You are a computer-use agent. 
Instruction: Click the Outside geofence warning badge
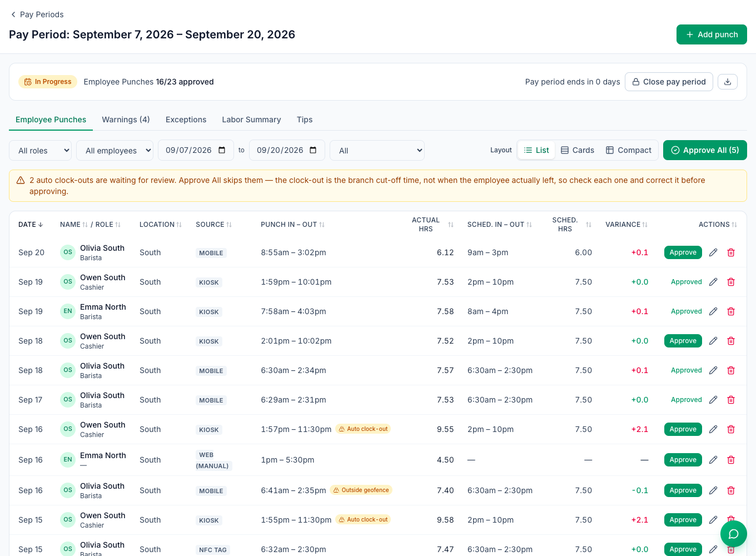361,490
